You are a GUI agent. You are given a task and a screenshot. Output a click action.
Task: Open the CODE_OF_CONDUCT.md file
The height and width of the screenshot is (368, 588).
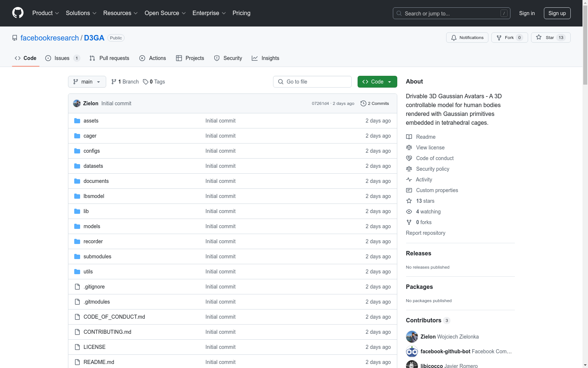114,317
